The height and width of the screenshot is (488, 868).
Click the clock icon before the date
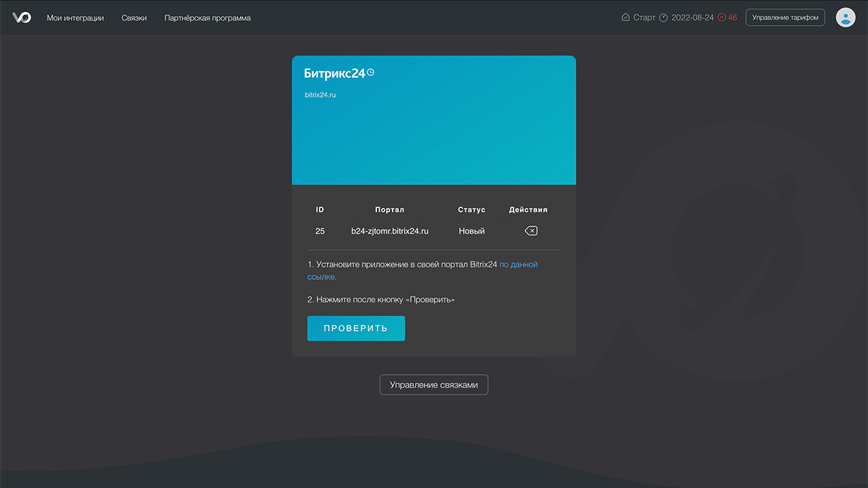pyautogui.click(x=664, y=18)
